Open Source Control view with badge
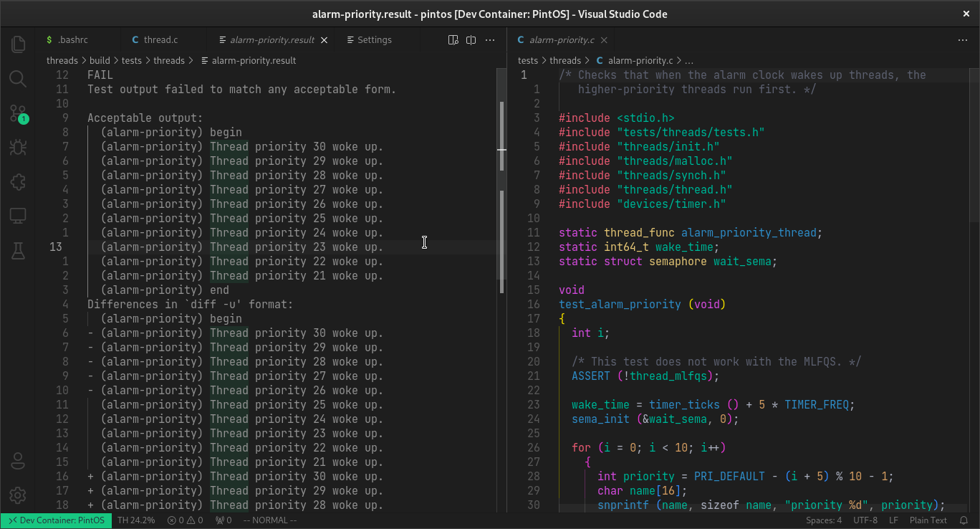Image resolution: width=980 pixels, height=529 pixels. tap(18, 113)
